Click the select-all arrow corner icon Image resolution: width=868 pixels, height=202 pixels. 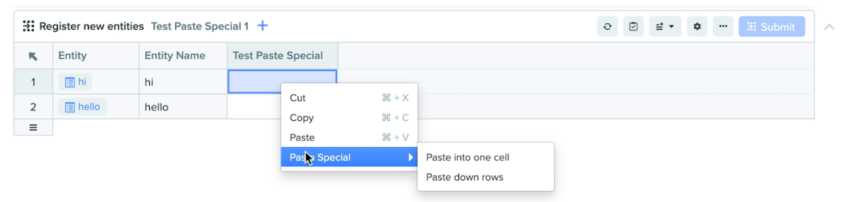(x=33, y=56)
